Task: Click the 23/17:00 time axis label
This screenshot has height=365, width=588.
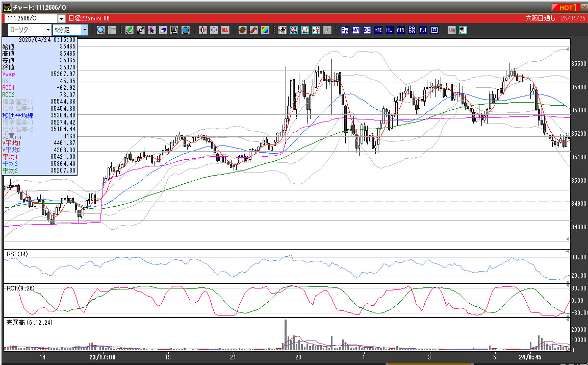Action: 103,357
